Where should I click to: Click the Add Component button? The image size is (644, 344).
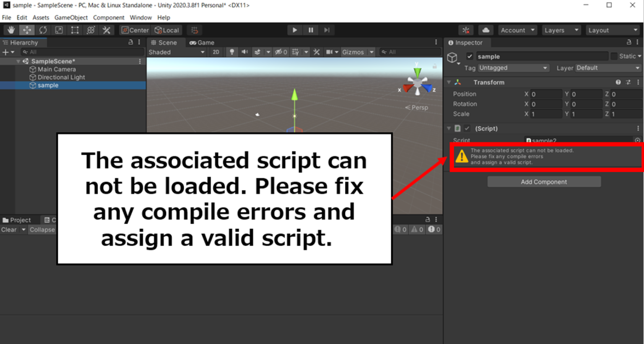click(x=544, y=182)
